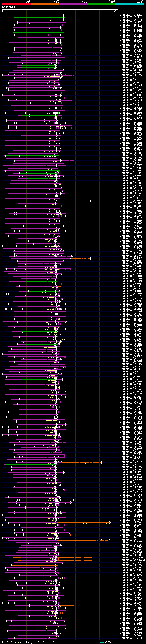Click the white query length ruler bar

pyautogui.click(x=60, y=10)
